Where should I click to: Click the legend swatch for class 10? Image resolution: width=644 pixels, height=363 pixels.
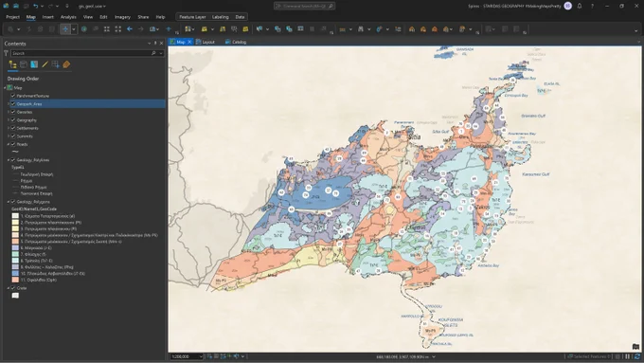(x=15, y=273)
